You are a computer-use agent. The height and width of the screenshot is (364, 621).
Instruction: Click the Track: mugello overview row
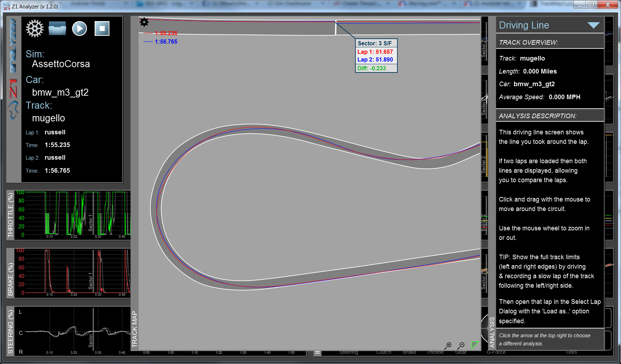522,58
